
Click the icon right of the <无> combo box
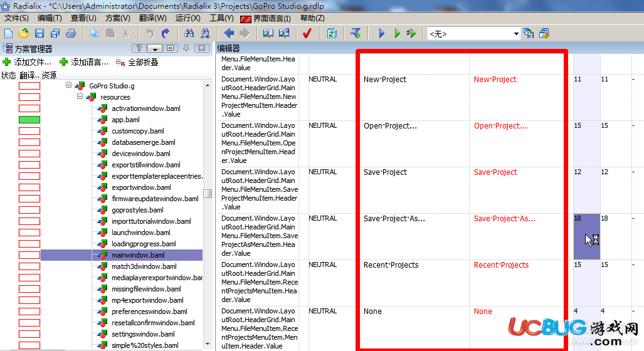[x=529, y=34]
